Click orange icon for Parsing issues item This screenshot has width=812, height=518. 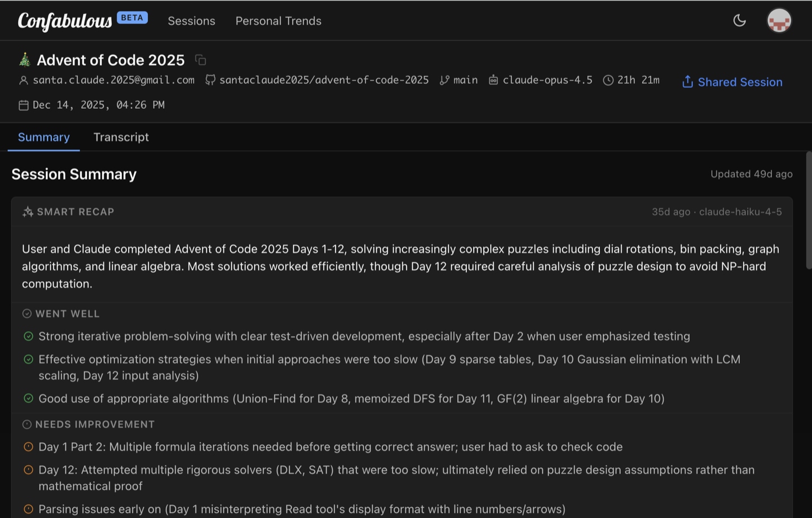point(29,509)
